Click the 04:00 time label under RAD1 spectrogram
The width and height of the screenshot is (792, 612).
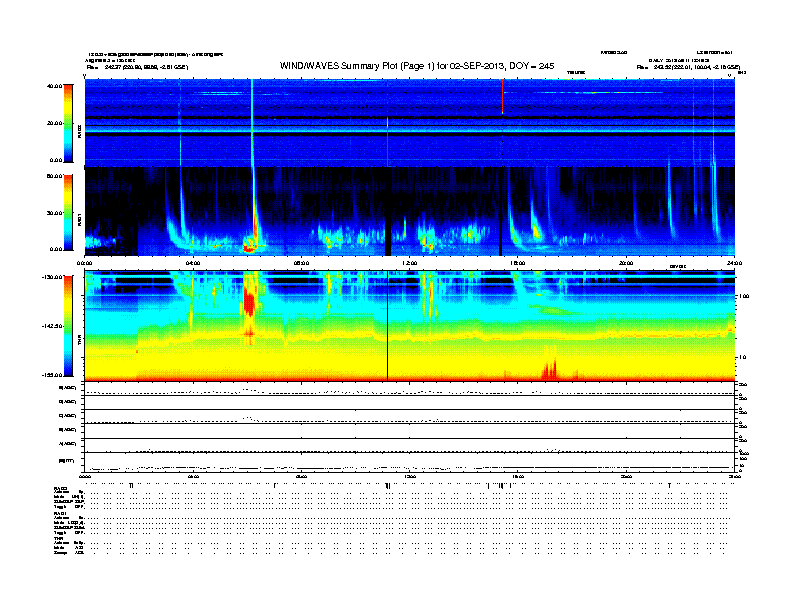(x=193, y=263)
